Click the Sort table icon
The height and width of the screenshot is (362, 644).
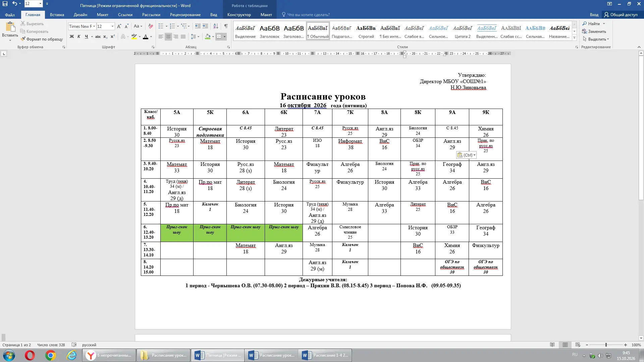pos(216,26)
